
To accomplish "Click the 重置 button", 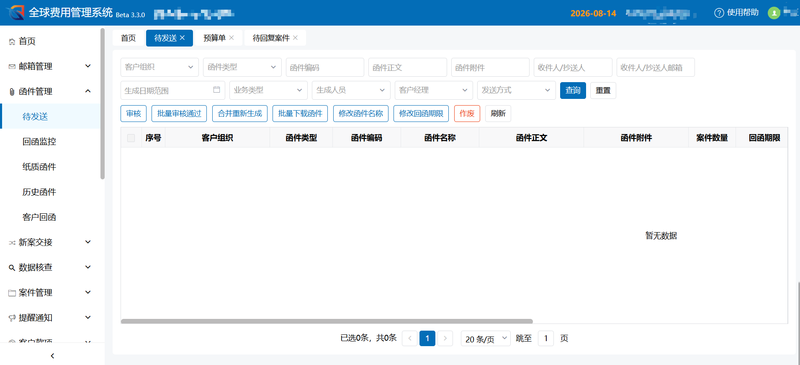I will [x=603, y=90].
